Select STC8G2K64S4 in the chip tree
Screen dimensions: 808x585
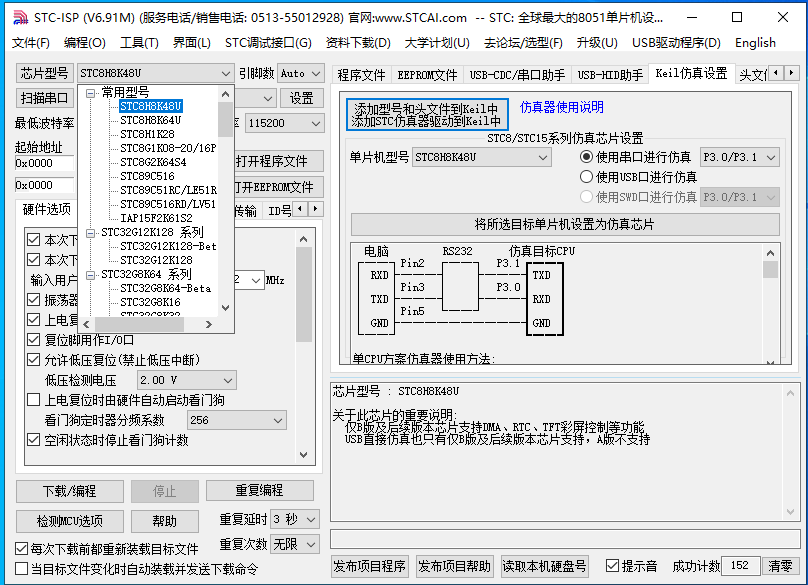[153, 162]
